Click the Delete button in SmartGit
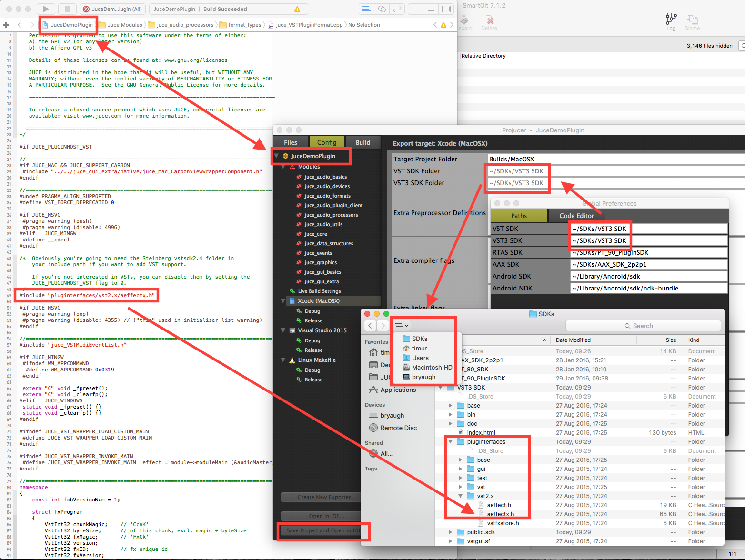 [x=489, y=22]
